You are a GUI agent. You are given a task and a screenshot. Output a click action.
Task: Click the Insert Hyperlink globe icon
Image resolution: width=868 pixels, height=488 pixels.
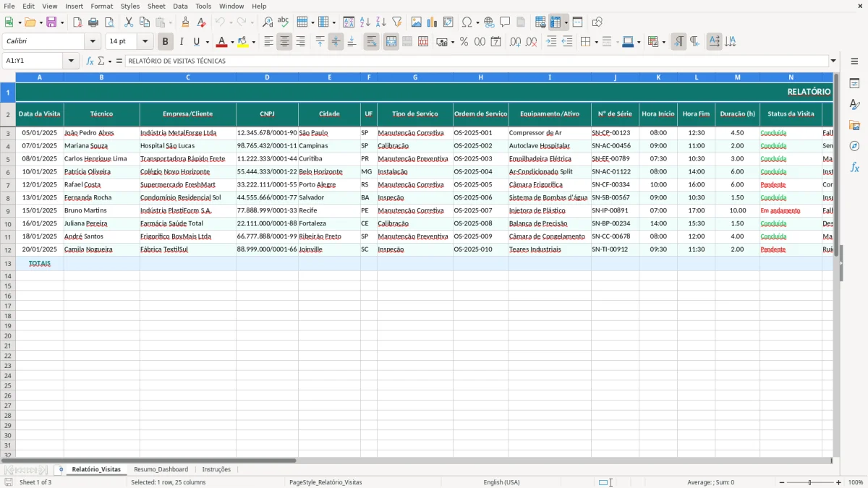click(489, 22)
